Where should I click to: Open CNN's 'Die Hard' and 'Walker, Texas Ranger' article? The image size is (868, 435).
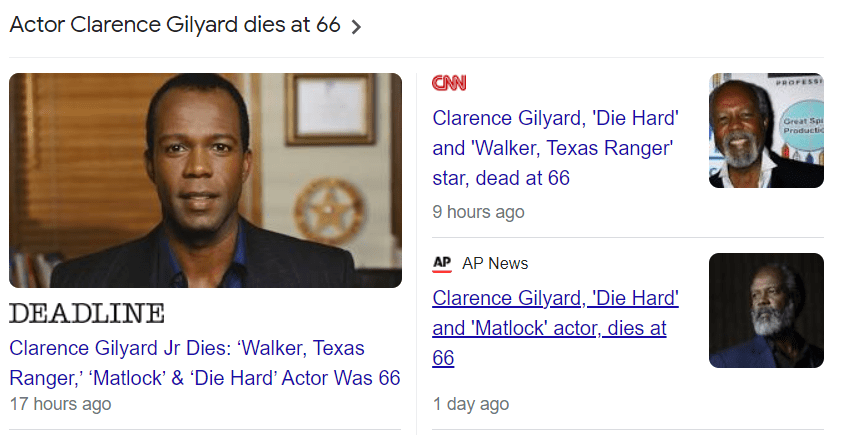[555, 148]
